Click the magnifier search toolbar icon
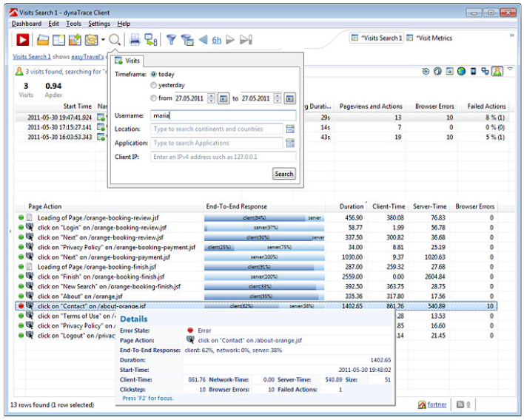The height and width of the screenshot is (420, 524). pyautogui.click(x=115, y=40)
